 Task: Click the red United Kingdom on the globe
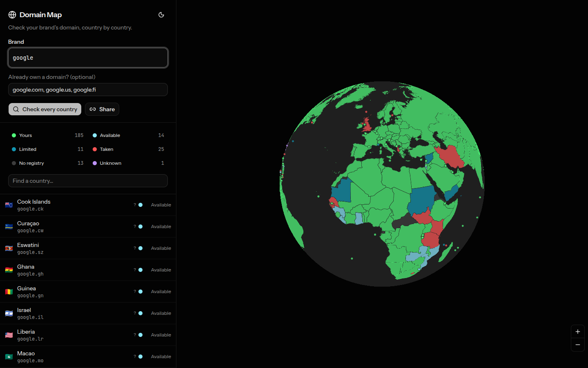[x=367, y=126]
